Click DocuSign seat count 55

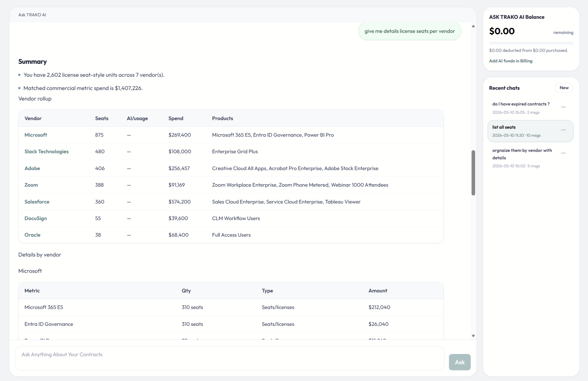click(x=98, y=218)
